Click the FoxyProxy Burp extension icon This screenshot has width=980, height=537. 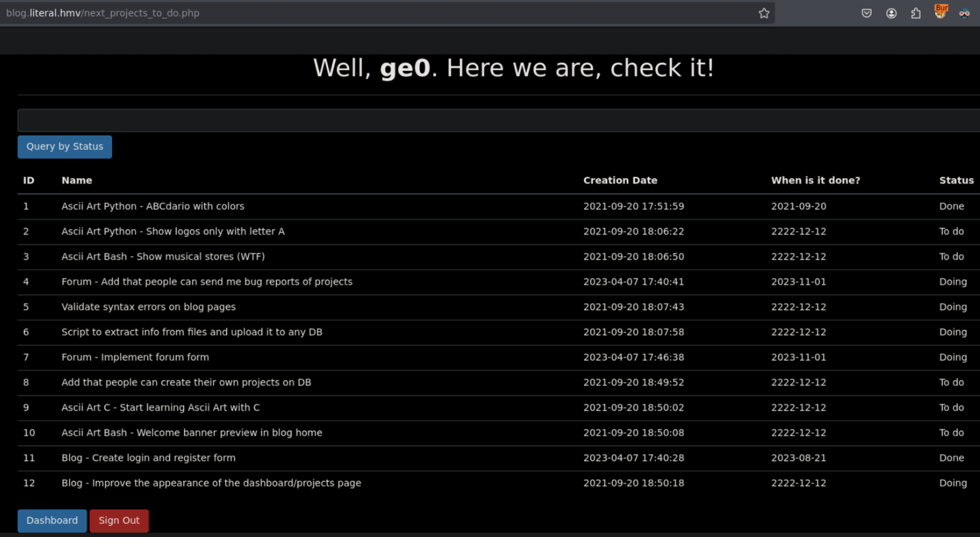941,12
